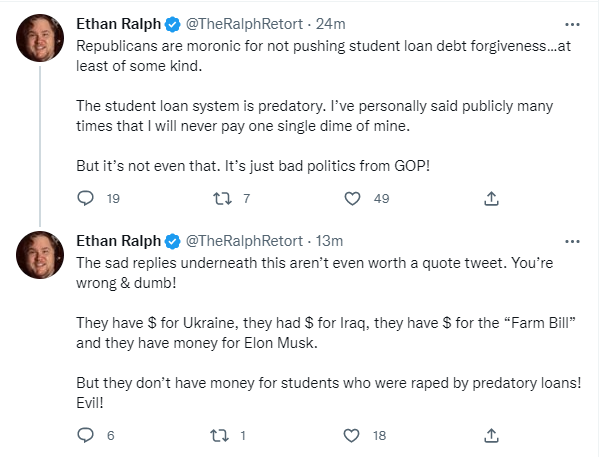Retweet the first tweet with 7 retweets
Image resolution: width=614 pixels, height=457 pixels.
click(222, 199)
